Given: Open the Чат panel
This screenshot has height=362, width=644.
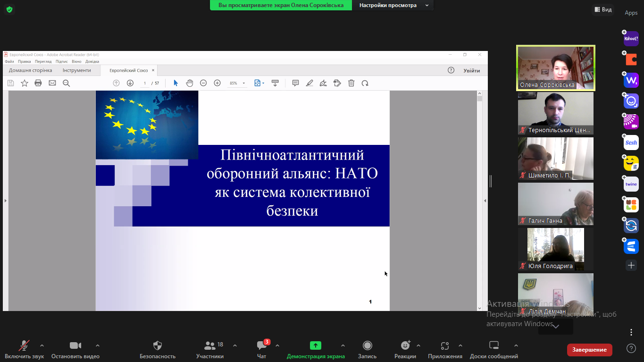Looking at the screenshot, I should [x=262, y=350].
